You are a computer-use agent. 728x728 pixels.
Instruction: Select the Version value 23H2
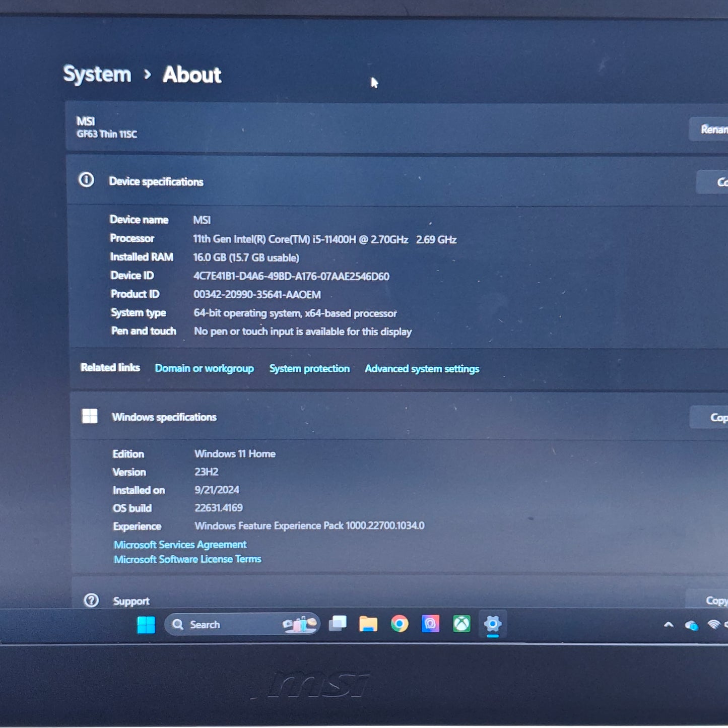point(207,472)
